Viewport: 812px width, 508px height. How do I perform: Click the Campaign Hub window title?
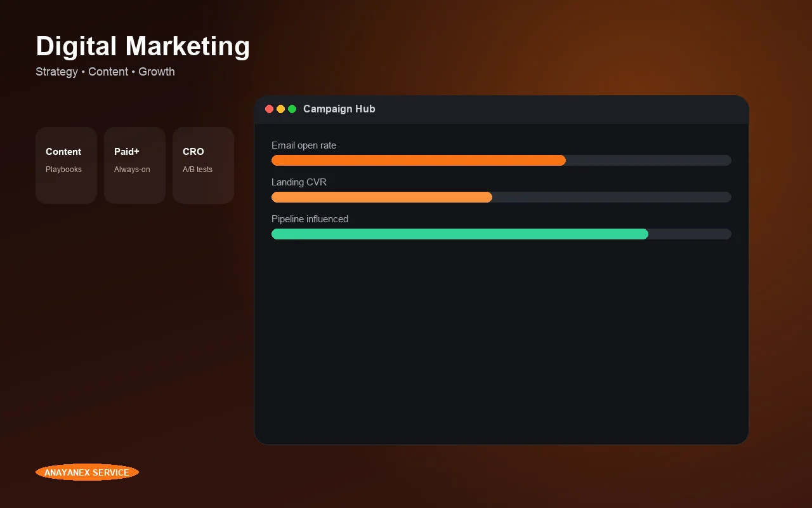tap(339, 109)
